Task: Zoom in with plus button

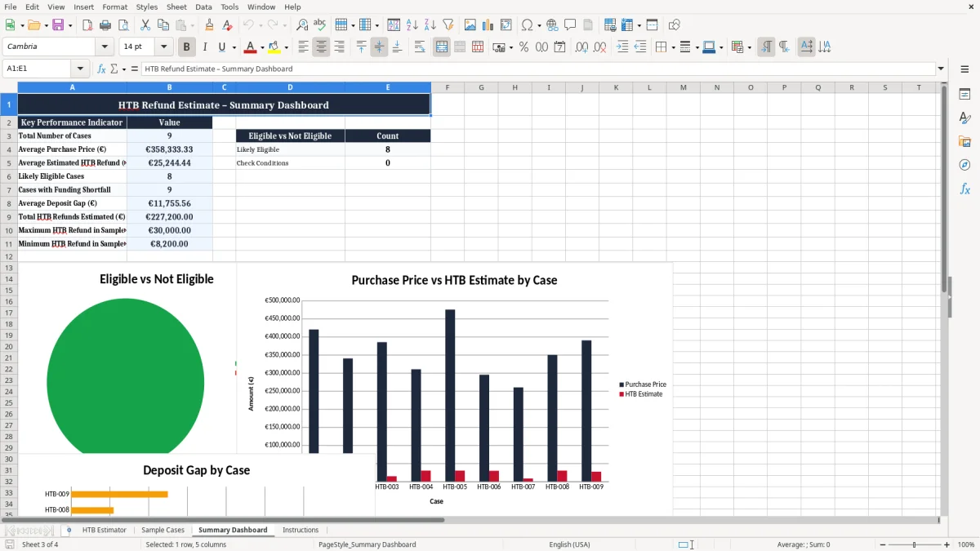Action: (x=947, y=544)
